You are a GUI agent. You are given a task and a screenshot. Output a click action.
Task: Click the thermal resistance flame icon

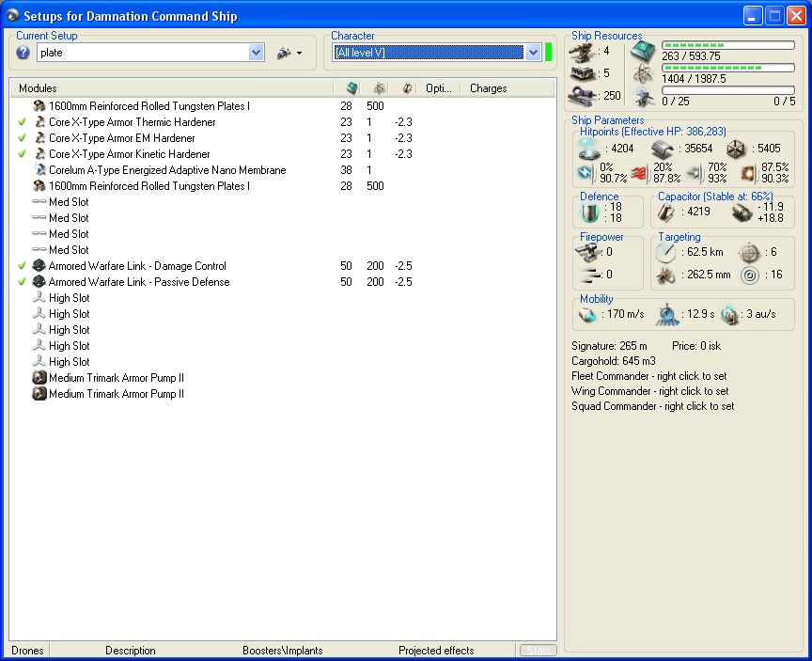point(640,173)
